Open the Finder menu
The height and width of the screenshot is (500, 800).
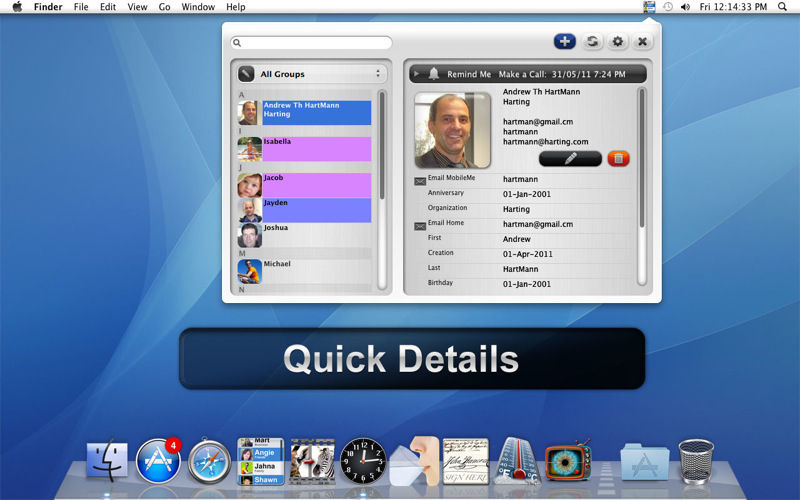tap(48, 7)
